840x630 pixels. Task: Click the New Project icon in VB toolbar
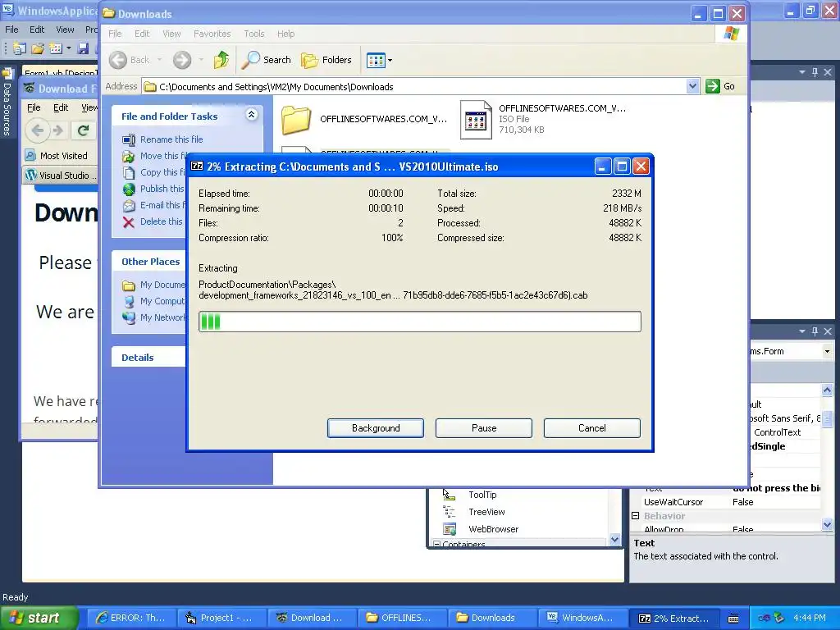pos(20,48)
